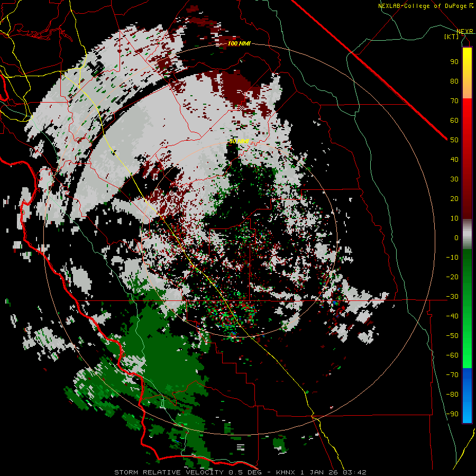The image size is (476, 476).
Task: Click the [KT] units label above the scale
Action: pyautogui.click(x=451, y=37)
